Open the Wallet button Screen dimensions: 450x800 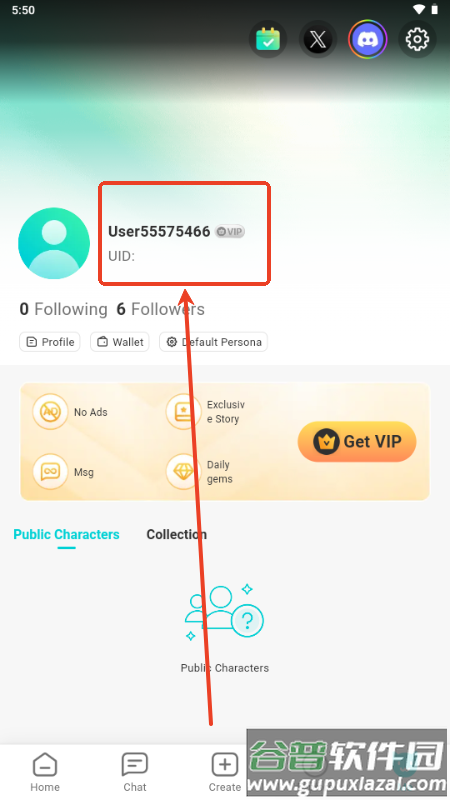click(120, 342)
